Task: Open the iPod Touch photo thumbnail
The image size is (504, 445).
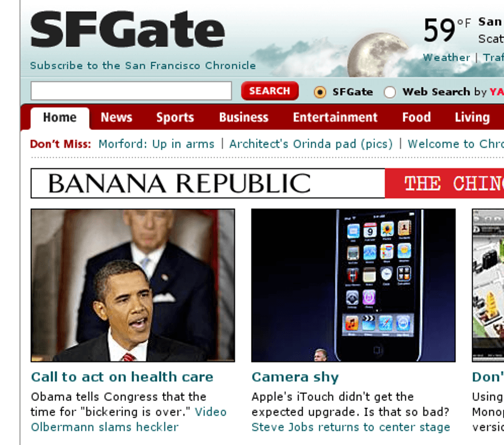Action: tap(353, 285)
